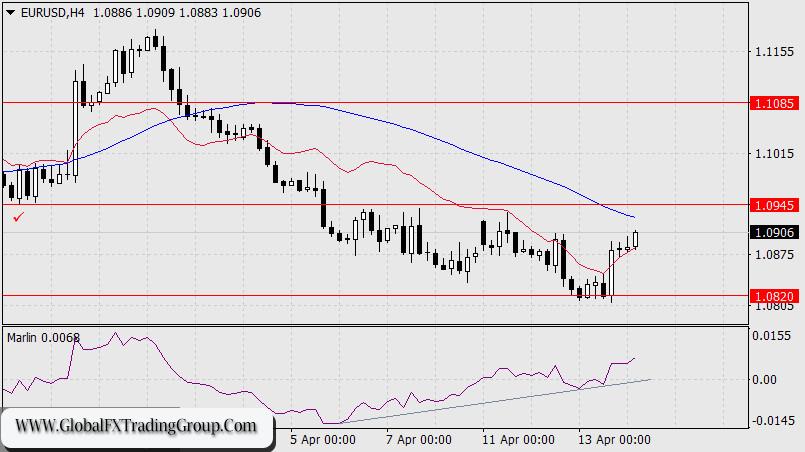Click the 1.0875 price scale value
Viewport: 805px width, 452px height.
coord(774,254)
